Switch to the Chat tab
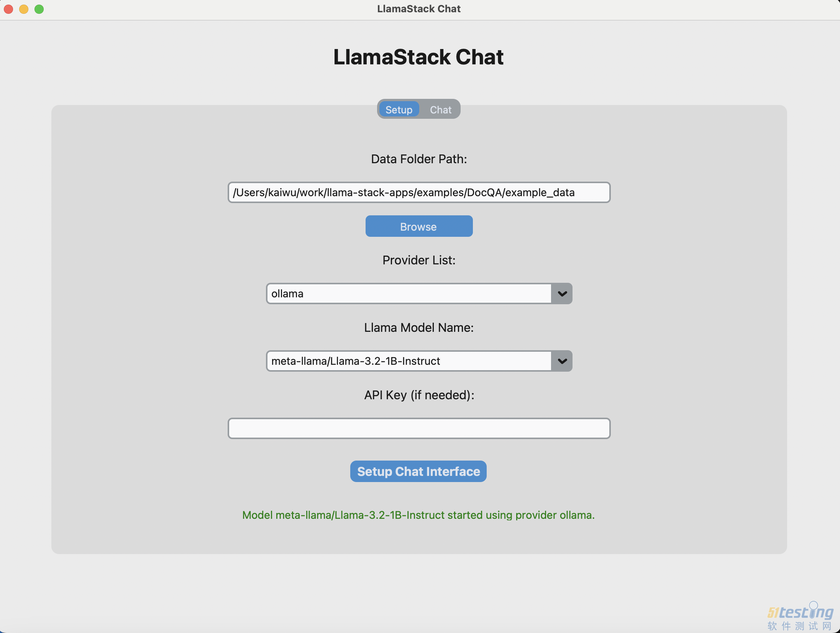840x633 pixels. (440, 110)
